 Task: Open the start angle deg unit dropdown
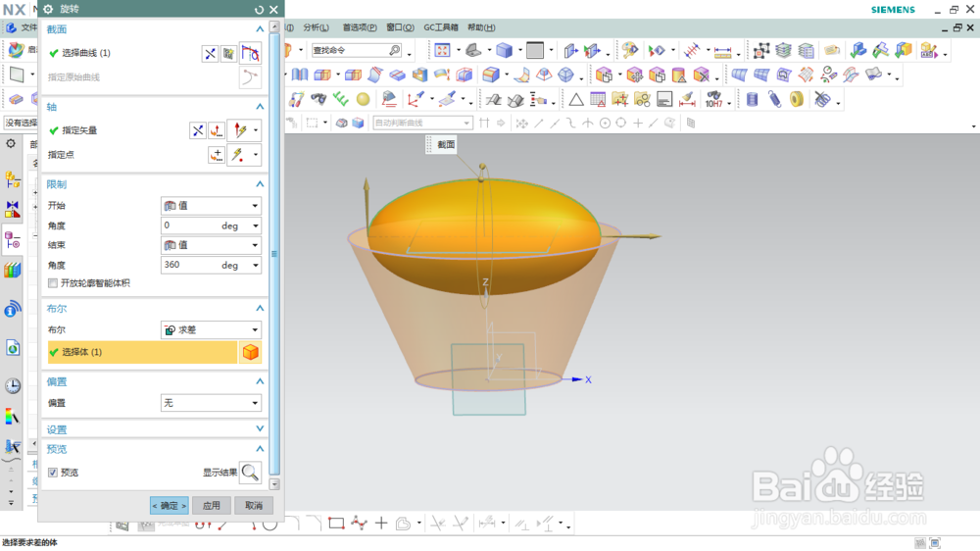(x=256, y=225)
